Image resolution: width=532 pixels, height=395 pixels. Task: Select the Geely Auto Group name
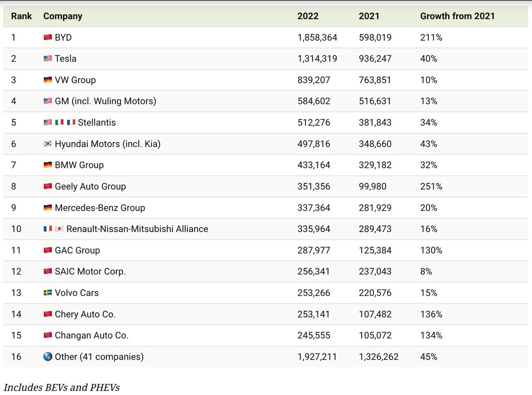(90, 187)
